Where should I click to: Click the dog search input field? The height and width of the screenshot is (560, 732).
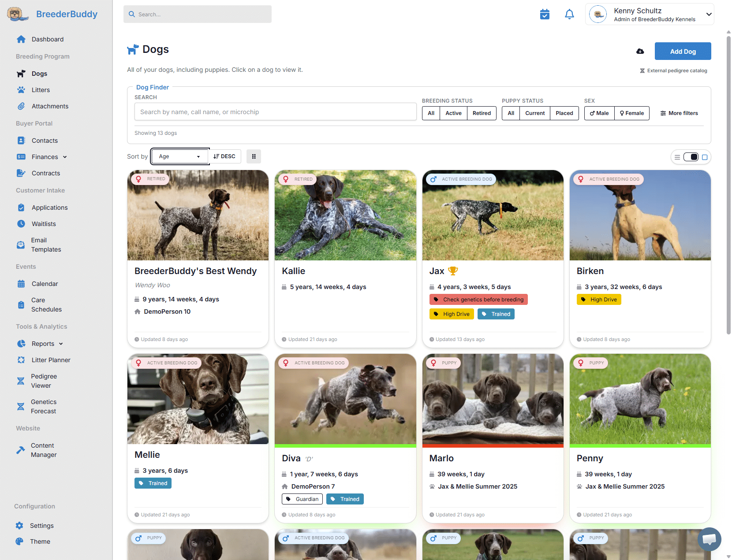pos(275,112)
